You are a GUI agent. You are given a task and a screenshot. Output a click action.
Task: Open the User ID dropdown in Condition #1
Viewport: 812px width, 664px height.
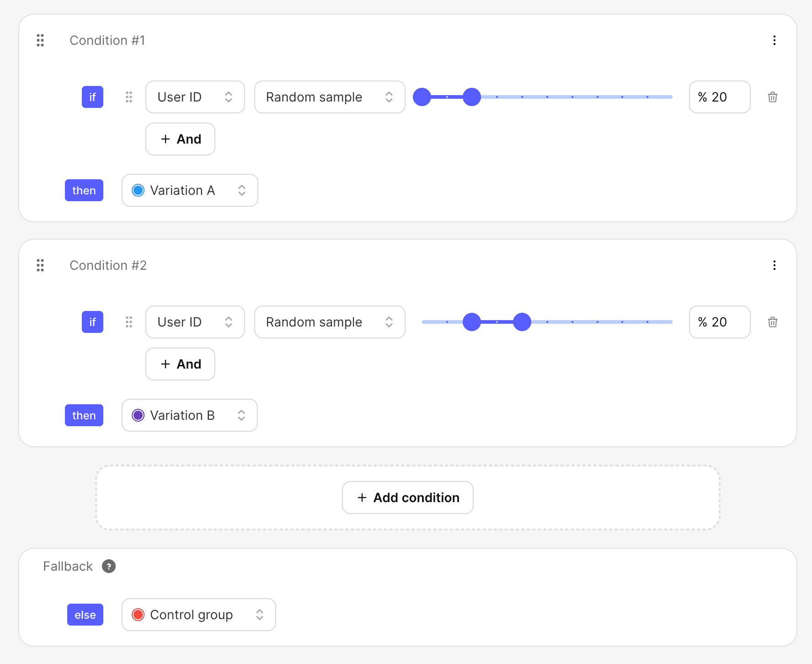tap(195, 97)
